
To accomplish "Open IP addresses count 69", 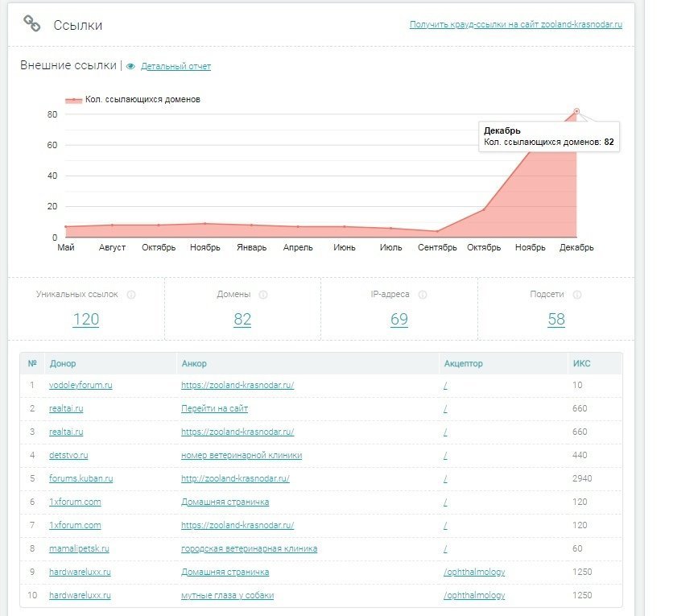I will click(399, 319).
